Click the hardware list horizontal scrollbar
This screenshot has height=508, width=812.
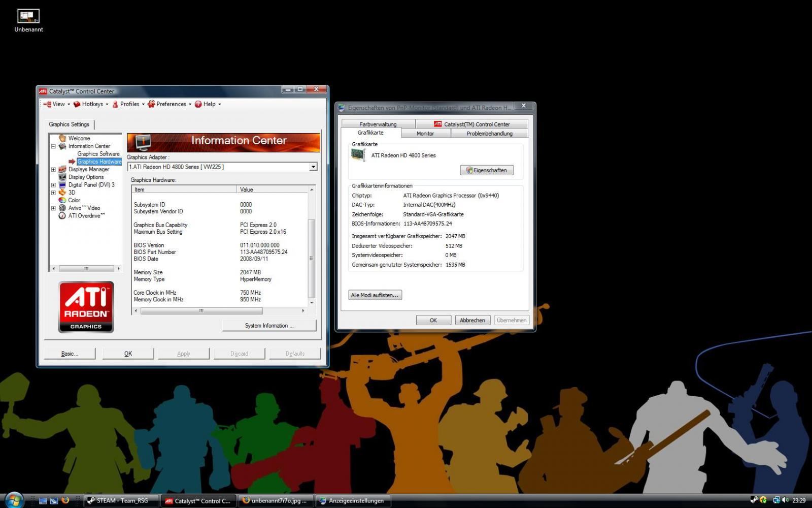(x=219, y=311)
